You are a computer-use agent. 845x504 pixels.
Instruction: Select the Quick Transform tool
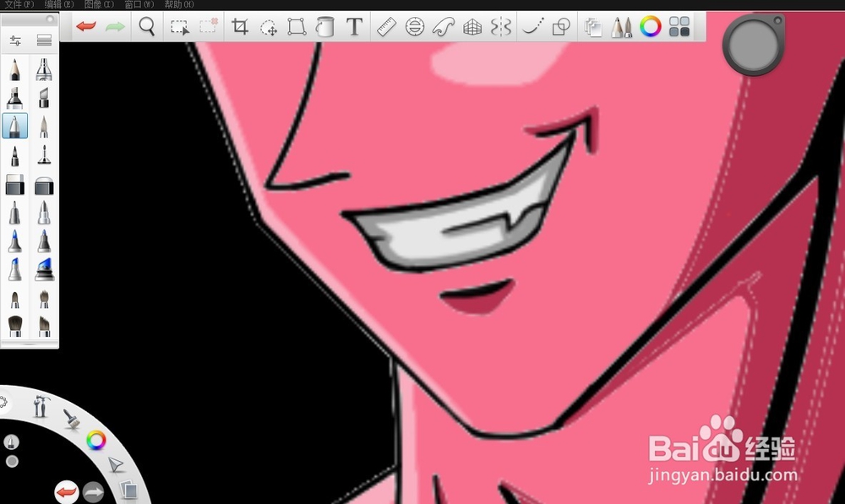point(269,27)
